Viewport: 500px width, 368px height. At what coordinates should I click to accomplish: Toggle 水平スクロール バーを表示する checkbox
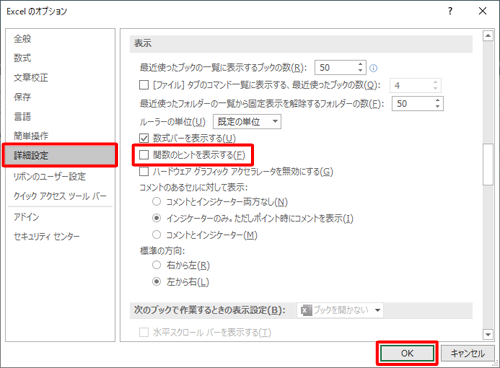[x=144, y=332]
